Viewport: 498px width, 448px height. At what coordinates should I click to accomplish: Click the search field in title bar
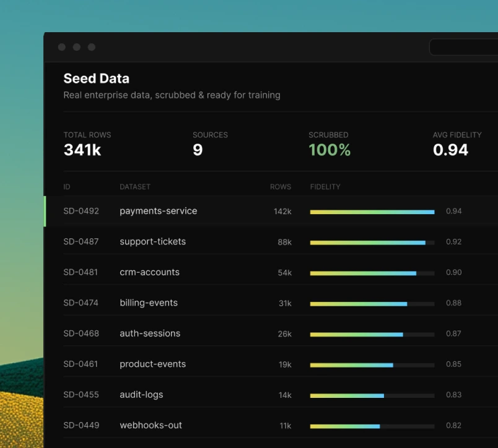[464, 47]
